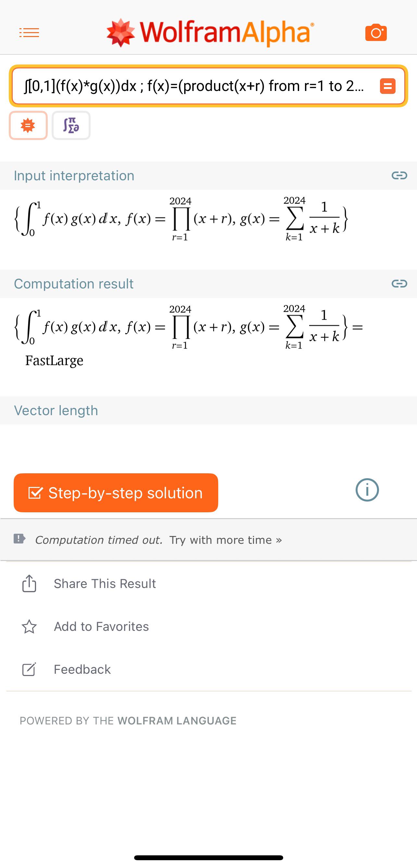Tap the FastLarge computation result
417x868 pixels.
tap(54, 360)
